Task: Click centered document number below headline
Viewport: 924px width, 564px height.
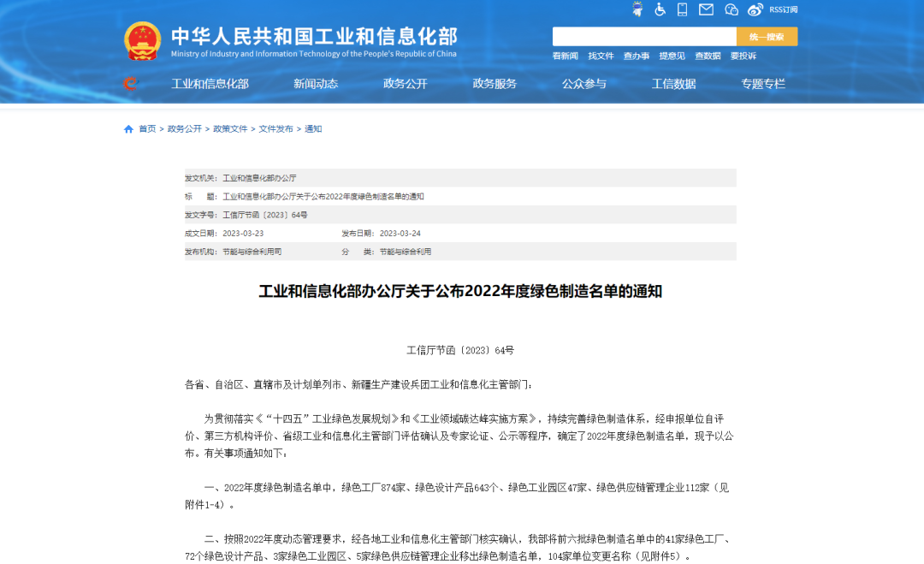Action: [460, 350]
